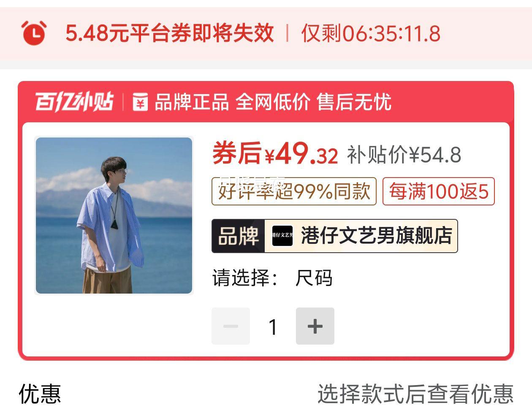532x410 pixels.
Task: Select the 优惠 section label
Action: click(x=40, y=394)
